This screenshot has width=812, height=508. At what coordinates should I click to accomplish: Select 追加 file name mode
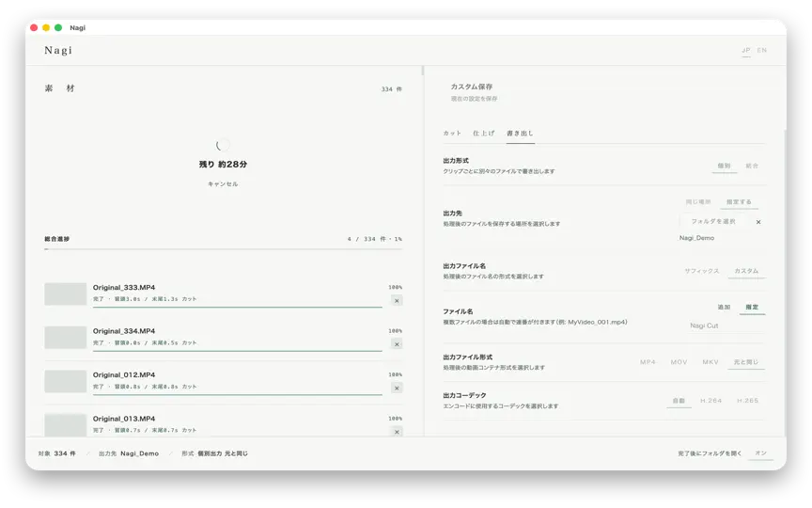point(724,308)
